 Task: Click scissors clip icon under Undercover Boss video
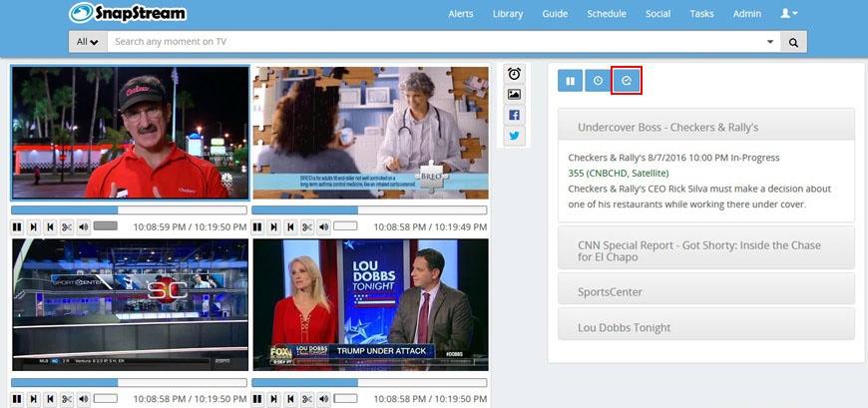(x=67, y=227)
